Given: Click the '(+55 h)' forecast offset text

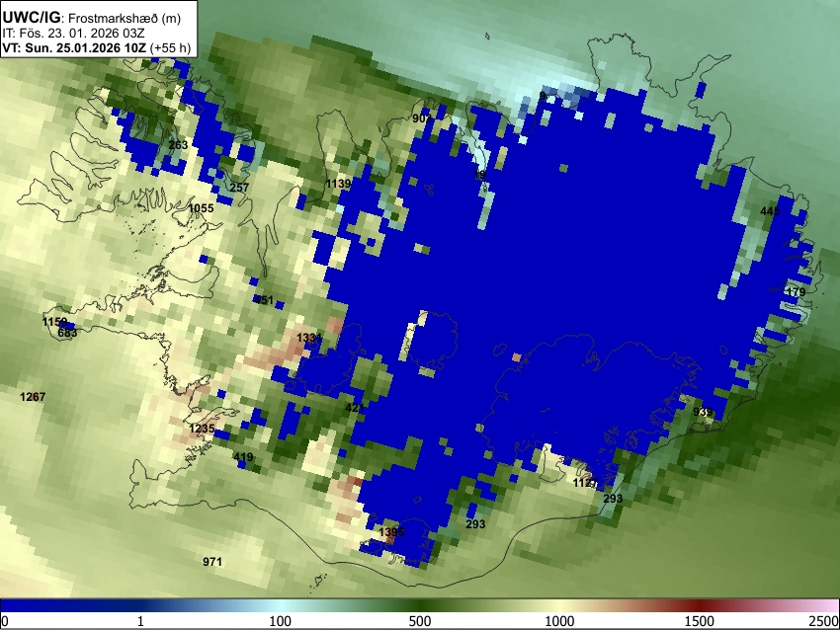Looking at the screenshot, I should pos(170,47).
